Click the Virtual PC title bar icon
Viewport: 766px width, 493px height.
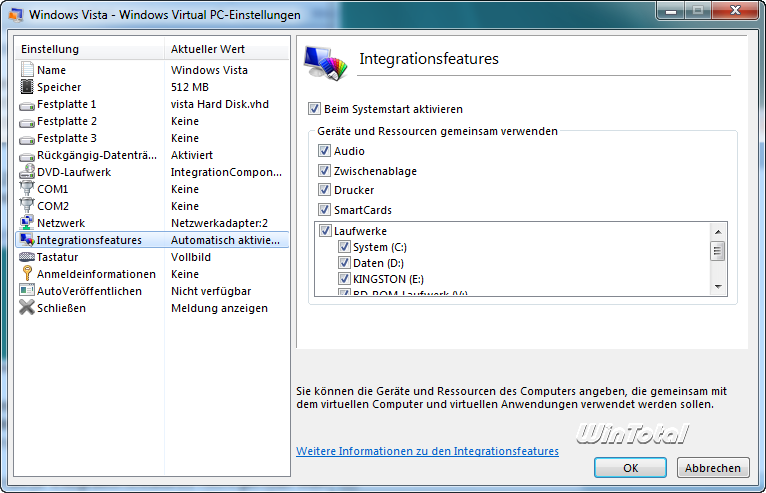15,15
